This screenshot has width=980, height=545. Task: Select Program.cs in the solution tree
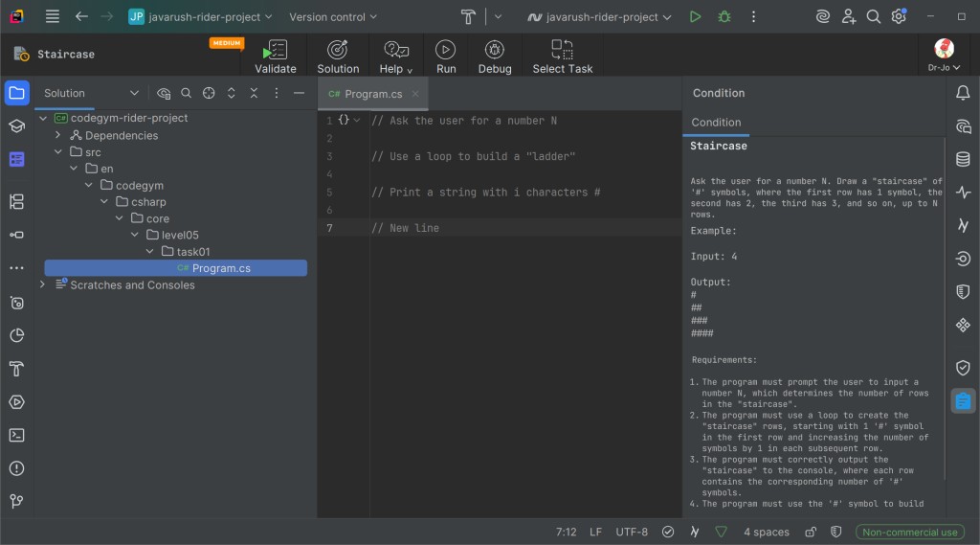(221, 268)
